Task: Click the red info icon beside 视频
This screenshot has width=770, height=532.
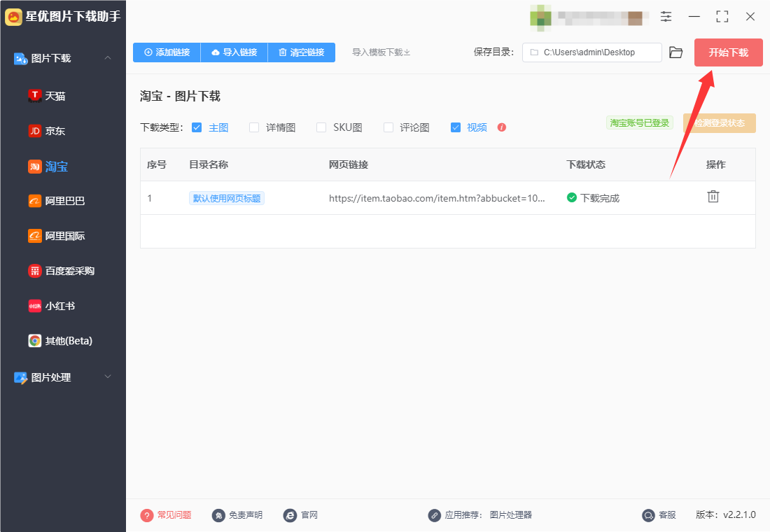Action: (501, 127)
